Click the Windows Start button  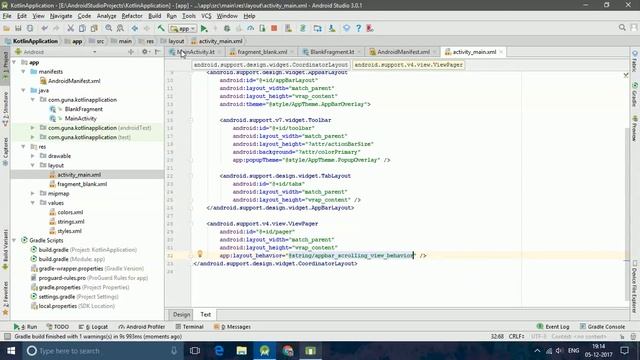11,351
